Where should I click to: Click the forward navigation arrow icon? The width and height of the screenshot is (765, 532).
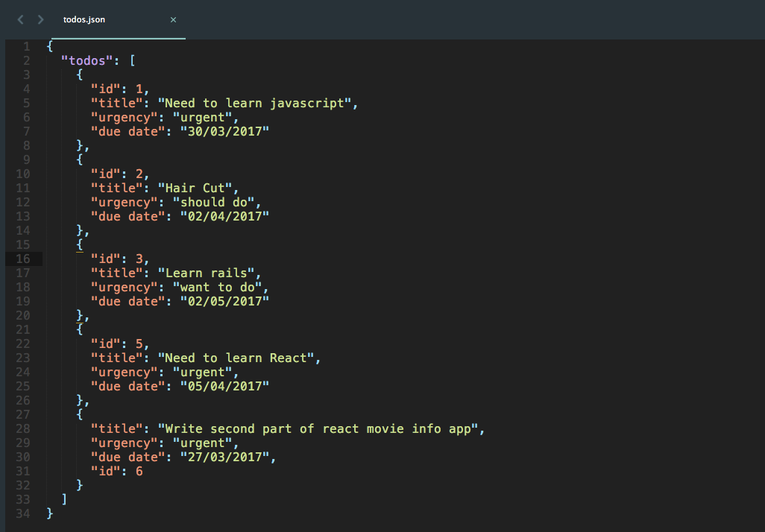pyautogui.click(x=40, y=19)
